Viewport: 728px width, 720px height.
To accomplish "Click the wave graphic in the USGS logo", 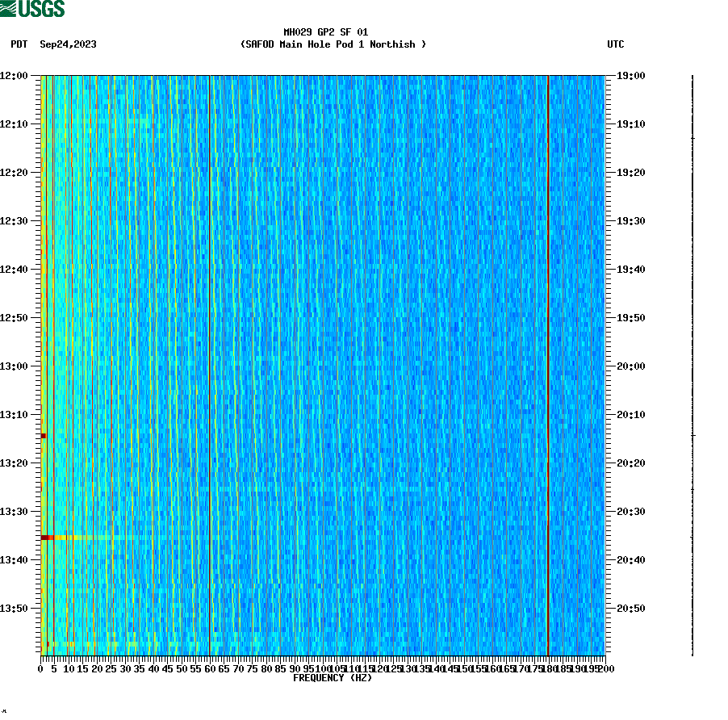I will pos(8,8).
